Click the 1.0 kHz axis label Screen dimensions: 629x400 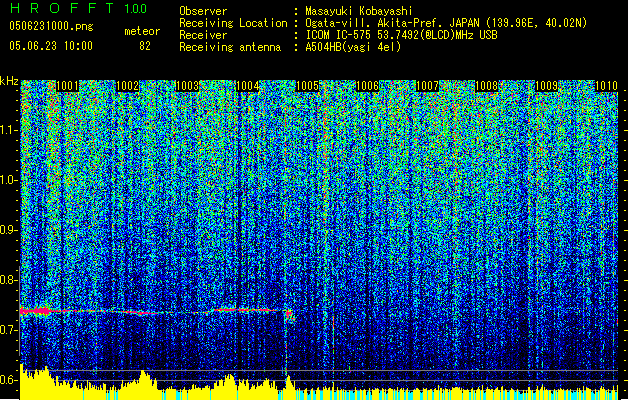tap(9, 181)
